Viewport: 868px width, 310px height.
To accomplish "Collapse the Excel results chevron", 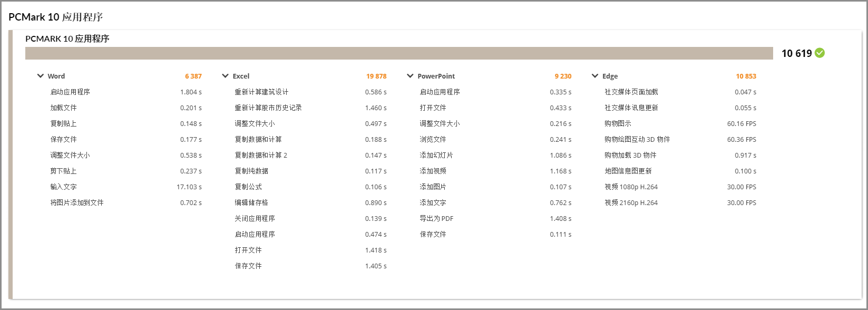I will point(226,76).
